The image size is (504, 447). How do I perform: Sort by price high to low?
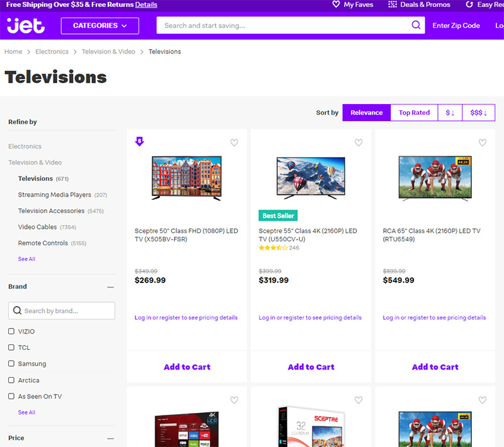click(479, 113)
